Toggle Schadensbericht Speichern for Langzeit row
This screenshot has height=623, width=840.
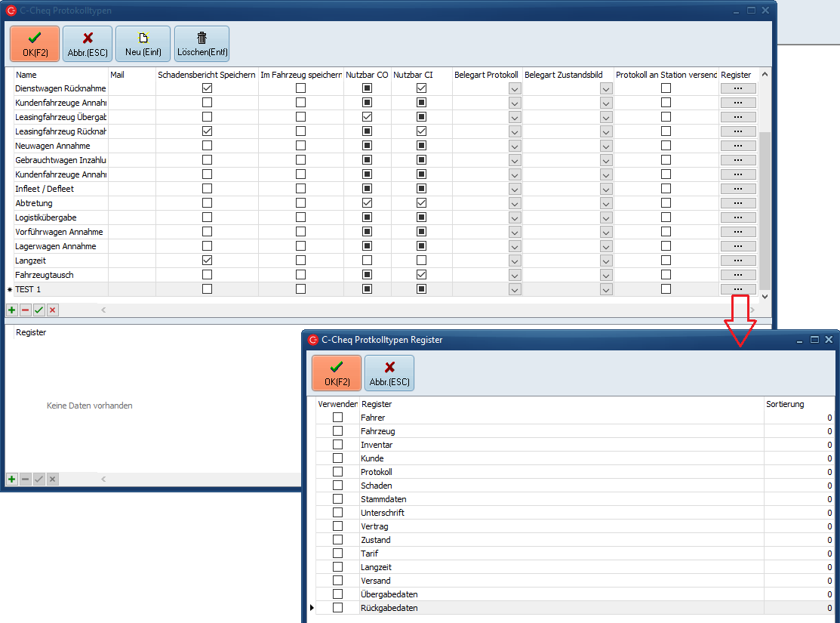(207, 261)
